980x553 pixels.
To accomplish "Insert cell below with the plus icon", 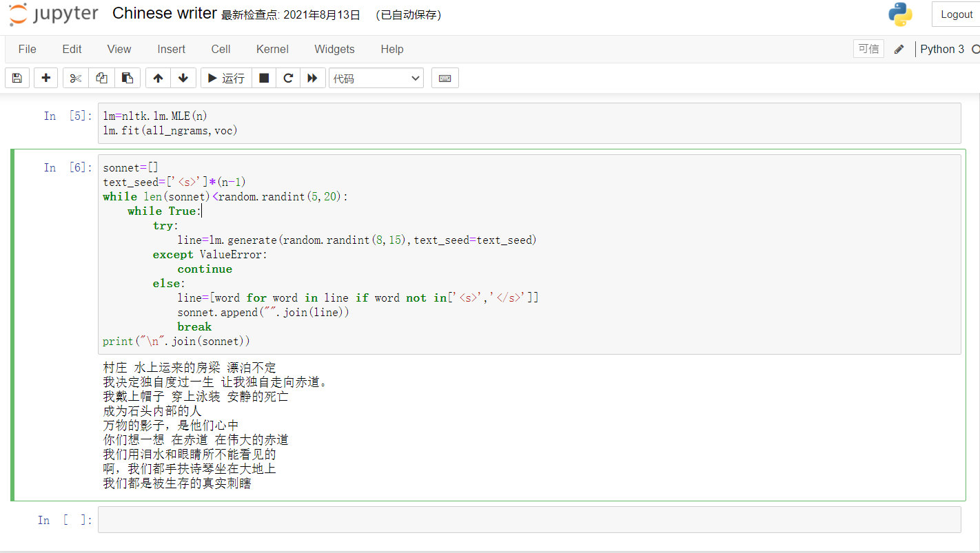I will click(46, 78).
